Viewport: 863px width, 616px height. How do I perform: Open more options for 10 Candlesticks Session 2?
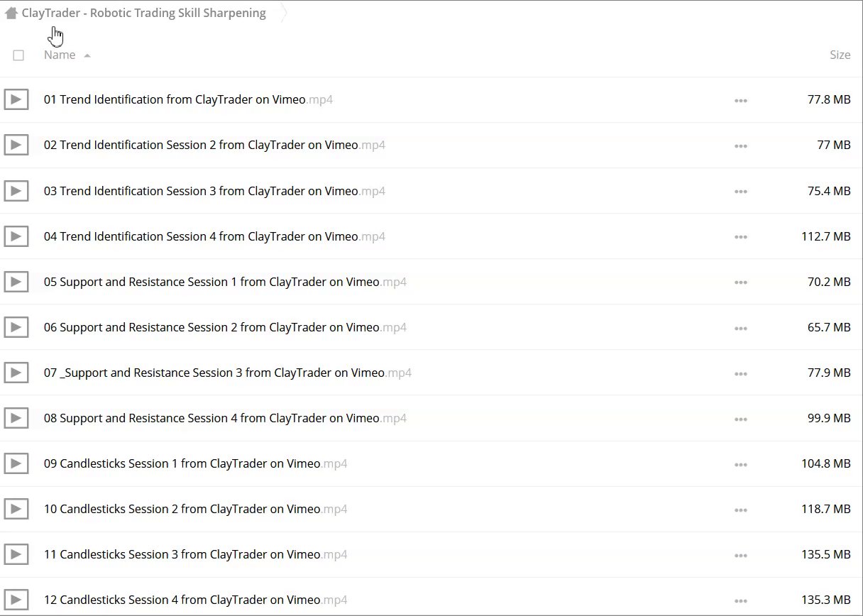pyautogui.click(x=741, y=510)
